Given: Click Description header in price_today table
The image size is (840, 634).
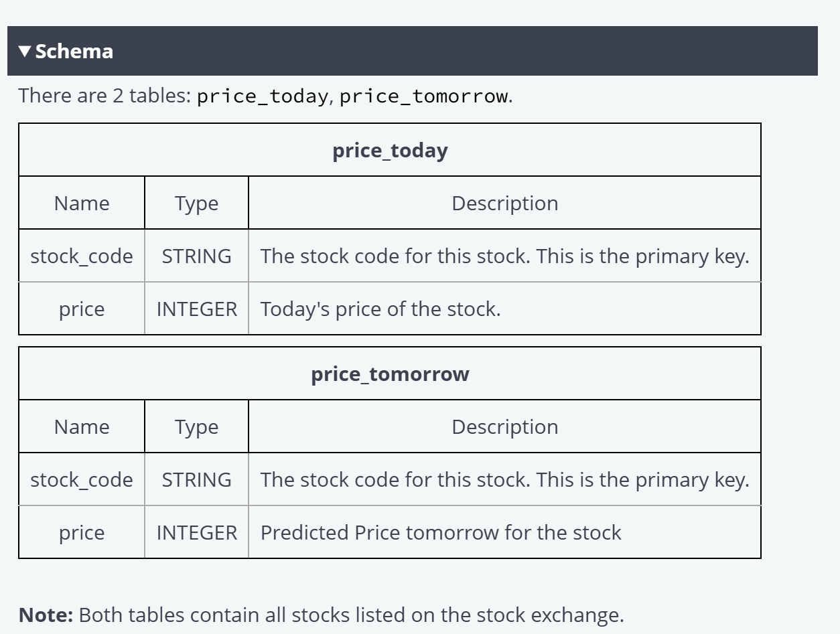Looking at the screenshot, I should [x=504, y=203].
